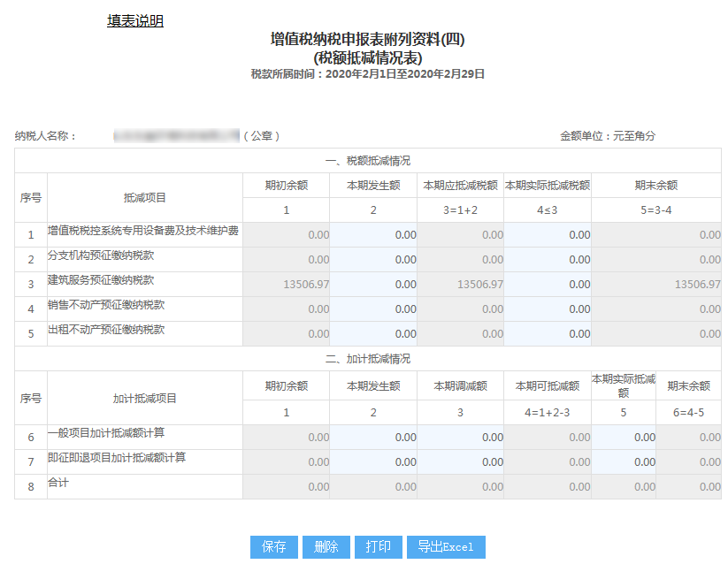Edit 本期调减额 for 一般项目加计抵减额计算 row
This screenshot has width=728, height=564.
coord(460,437)
